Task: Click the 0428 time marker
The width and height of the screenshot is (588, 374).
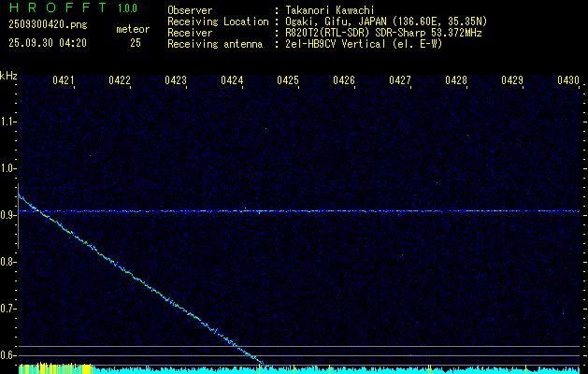Action: [x=456, y=79]
